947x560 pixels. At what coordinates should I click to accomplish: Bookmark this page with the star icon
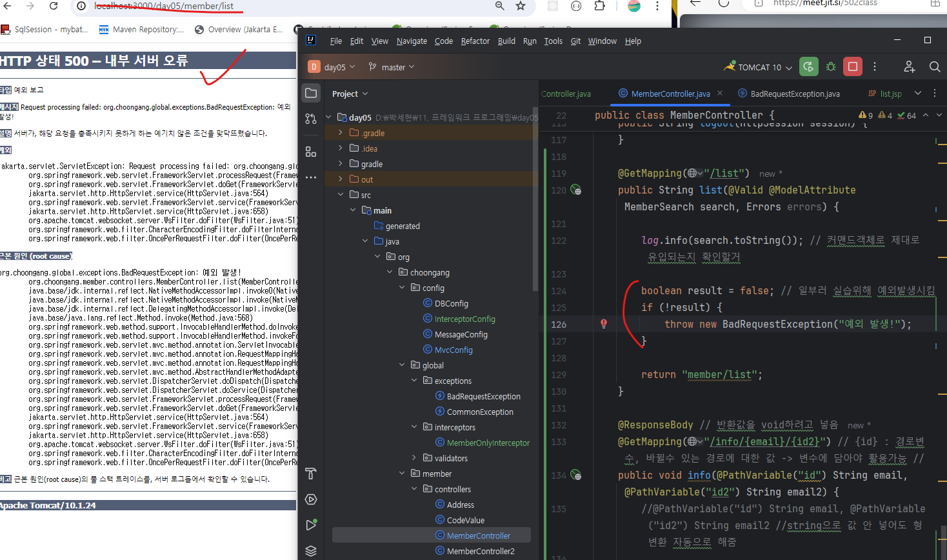(521, 6)
